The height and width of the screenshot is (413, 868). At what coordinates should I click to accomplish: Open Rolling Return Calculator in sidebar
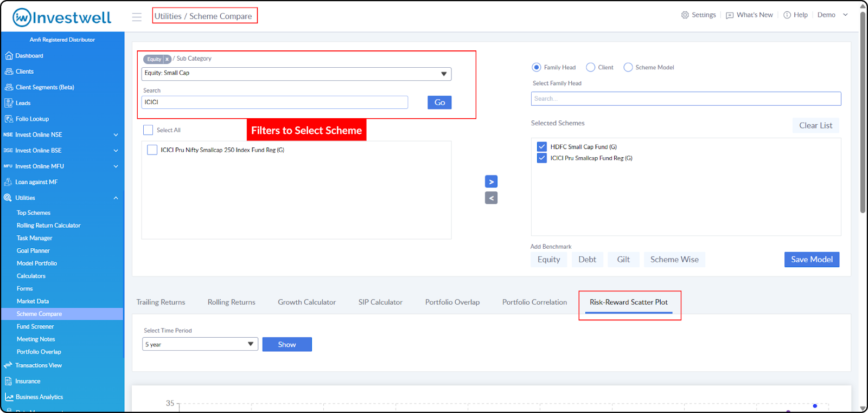pos(48,225)
